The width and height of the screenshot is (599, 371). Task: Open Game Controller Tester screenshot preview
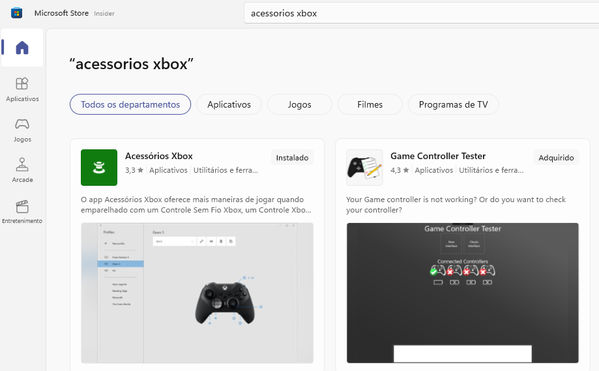463,293
